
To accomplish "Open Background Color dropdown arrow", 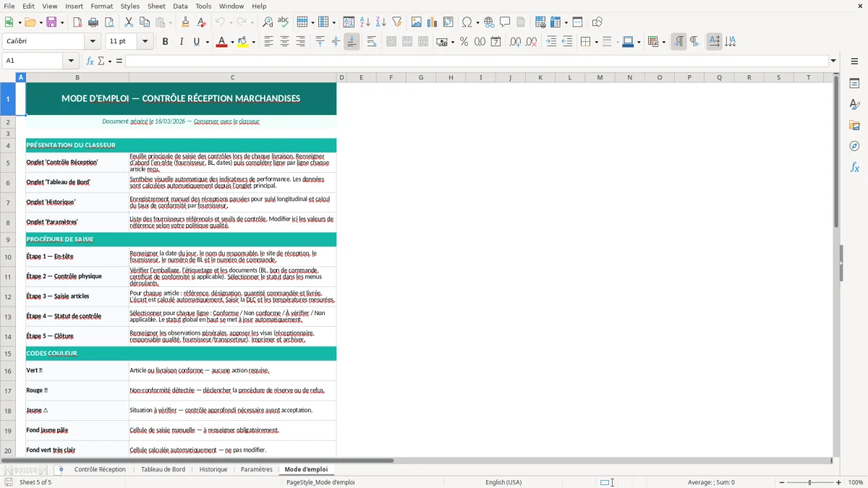I will [x=253, y=42].
